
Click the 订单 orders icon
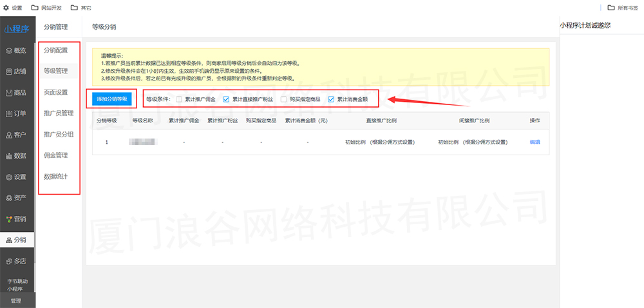(8, 114)
